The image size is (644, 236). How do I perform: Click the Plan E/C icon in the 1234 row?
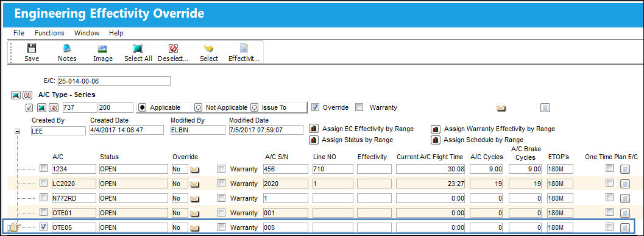click(x=625, y=169)
